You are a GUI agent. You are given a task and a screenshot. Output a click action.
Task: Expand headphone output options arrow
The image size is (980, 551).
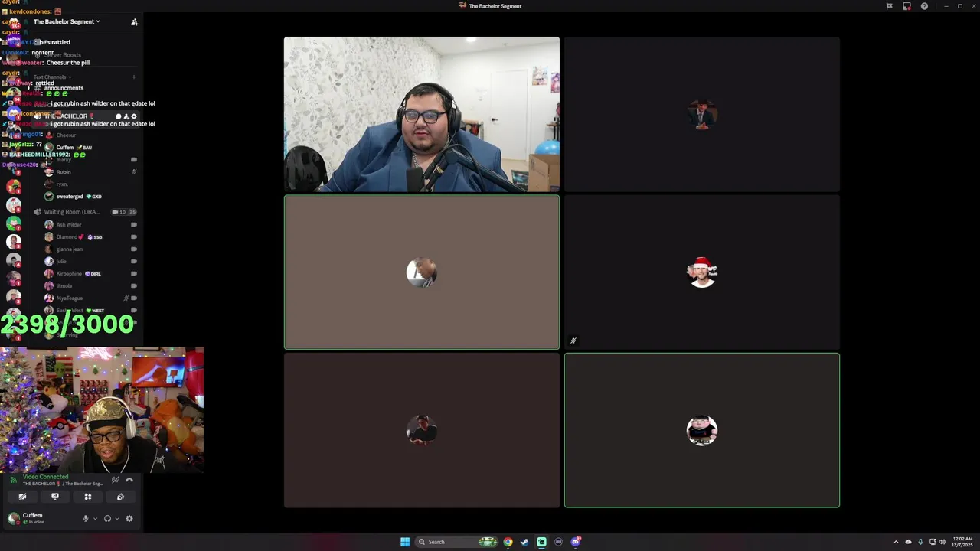[x=116, y=518]
